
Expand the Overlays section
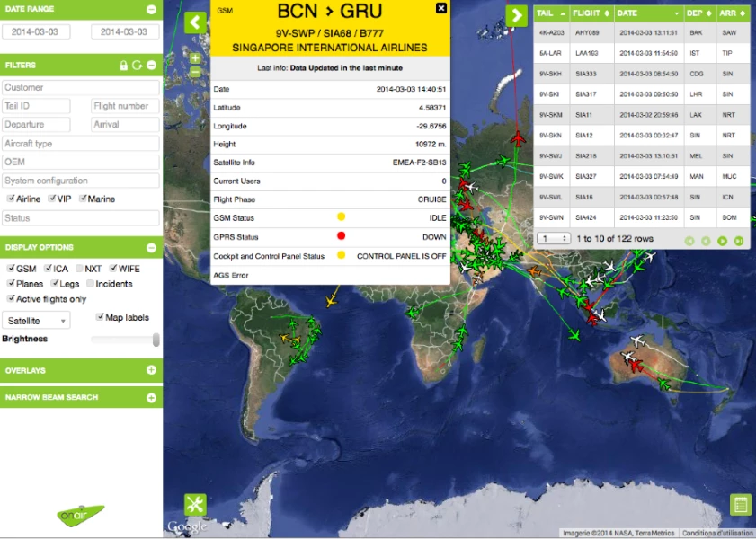[x=151, y=370]
